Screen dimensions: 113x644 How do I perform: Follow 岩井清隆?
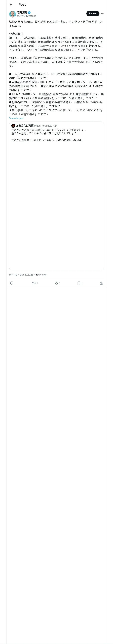[x=93, y=14]
